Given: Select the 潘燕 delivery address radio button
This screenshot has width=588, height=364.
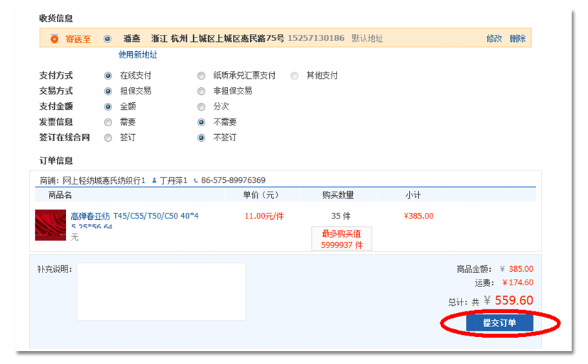Looking at the screenshot, I should coord(108,38).
